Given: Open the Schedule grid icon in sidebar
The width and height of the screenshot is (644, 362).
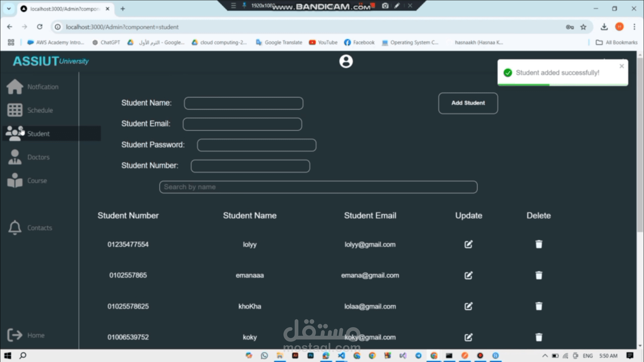Looking at the screenshot, I should (15, 110).
